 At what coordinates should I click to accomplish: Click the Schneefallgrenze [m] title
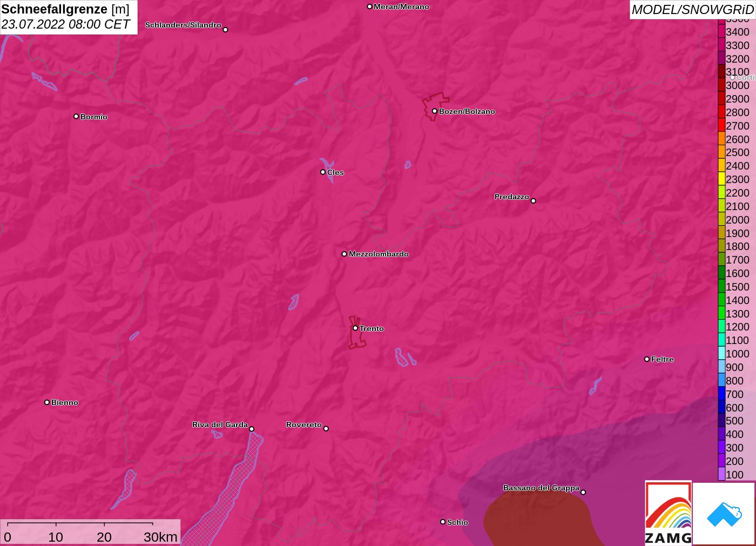pos(65,9)
